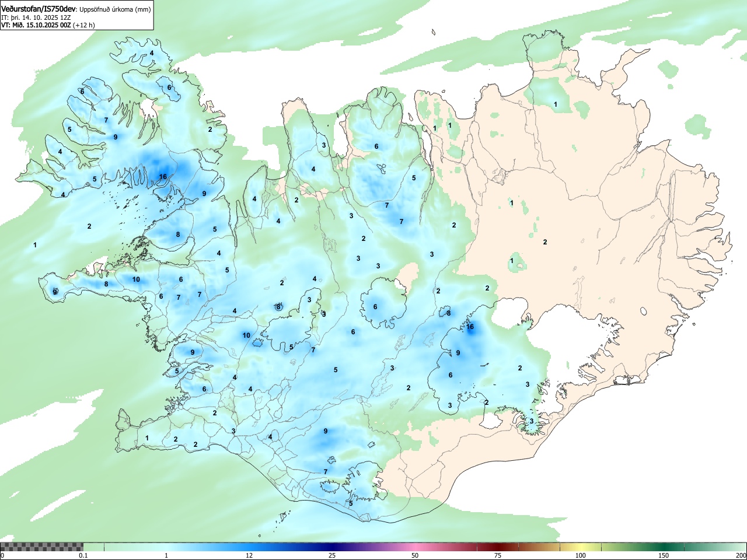Click the '200' label ending the color scale
747x560 pixels.
[741, 555]
